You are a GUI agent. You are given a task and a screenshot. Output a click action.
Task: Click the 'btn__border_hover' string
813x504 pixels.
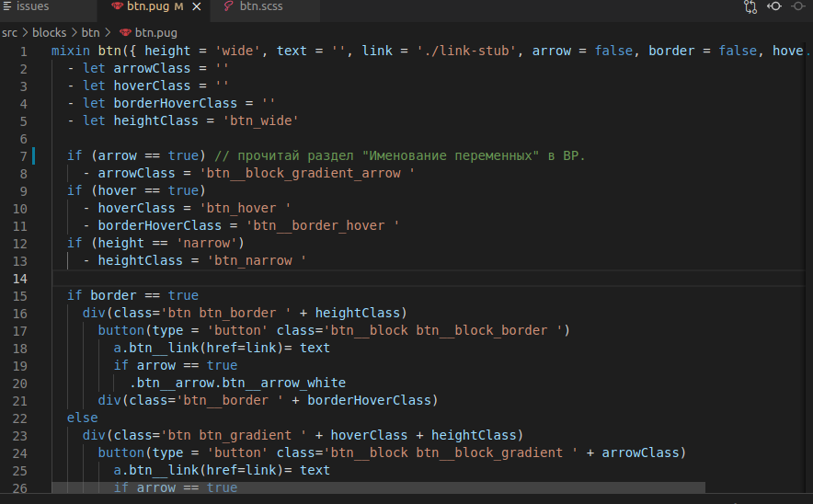[323, 225]
